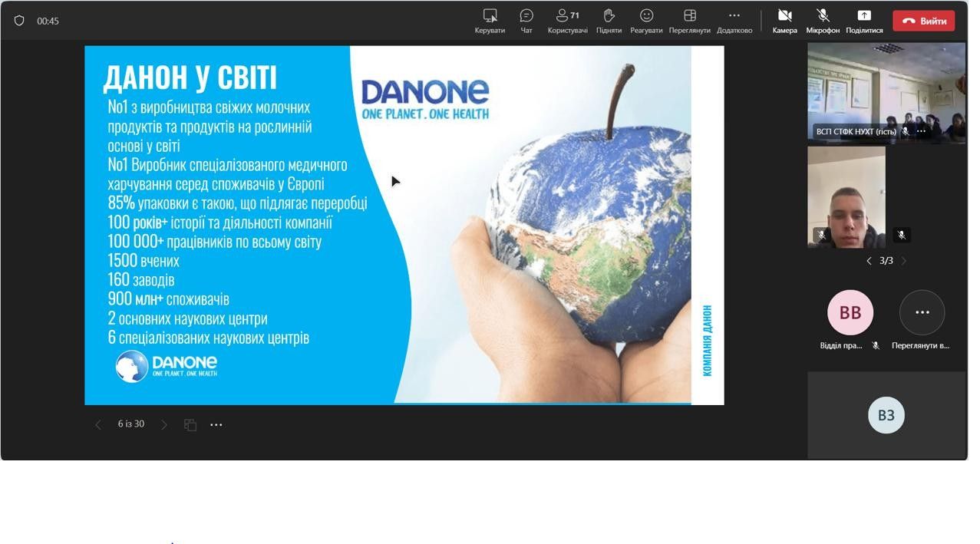
Task: Show the Користувачі participants list
Action: pos(568,21)
